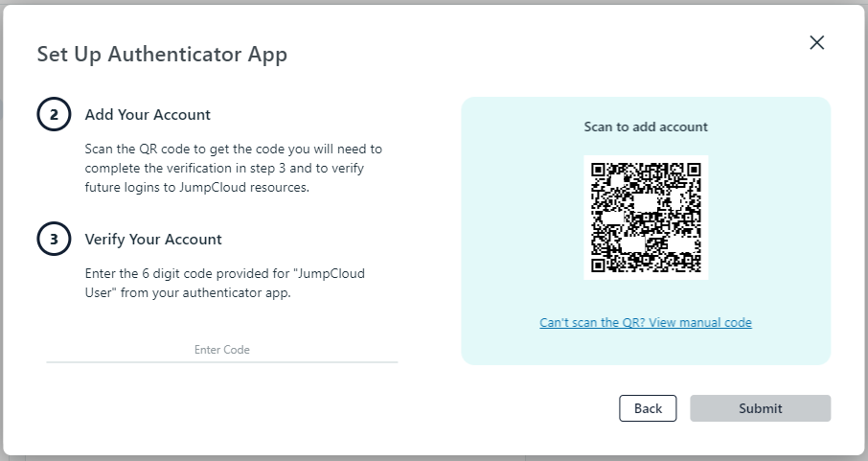Click the Scan to add account label
Image resolution: width=868 pixels, height=461 pixels.
(x=646, y=127)
